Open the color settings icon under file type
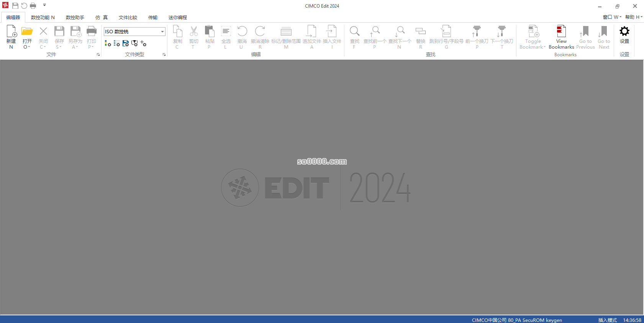This screenshot has width=644, height=323. (x=108, y=44)
